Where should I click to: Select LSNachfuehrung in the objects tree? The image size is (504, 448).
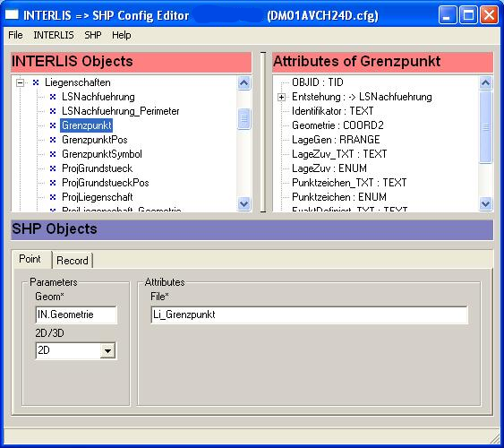[x=98, y=97]
